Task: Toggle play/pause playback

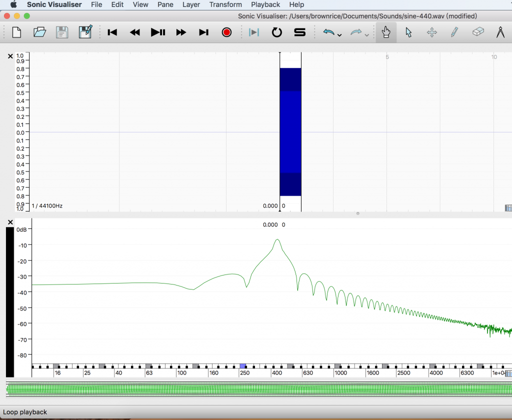Action: click(x=158, y=32)
